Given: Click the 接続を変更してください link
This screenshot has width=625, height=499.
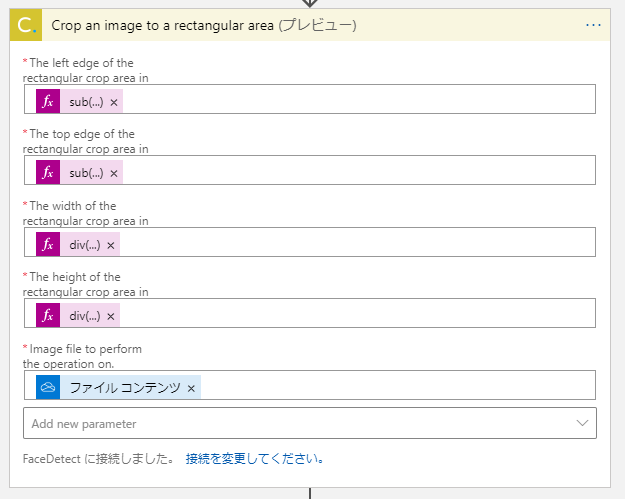Looking at the screenshot, I should 255,459.
